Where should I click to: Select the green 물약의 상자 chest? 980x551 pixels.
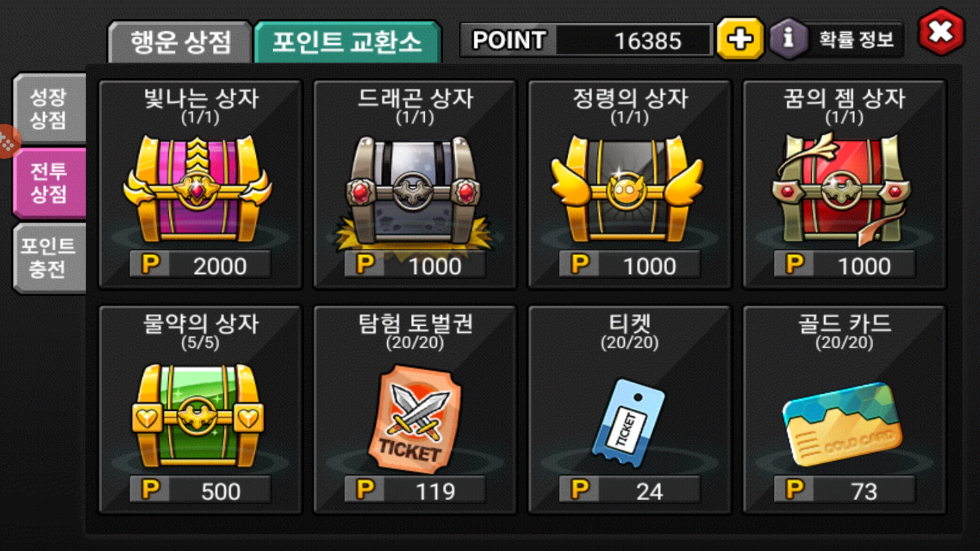point(198,415)
